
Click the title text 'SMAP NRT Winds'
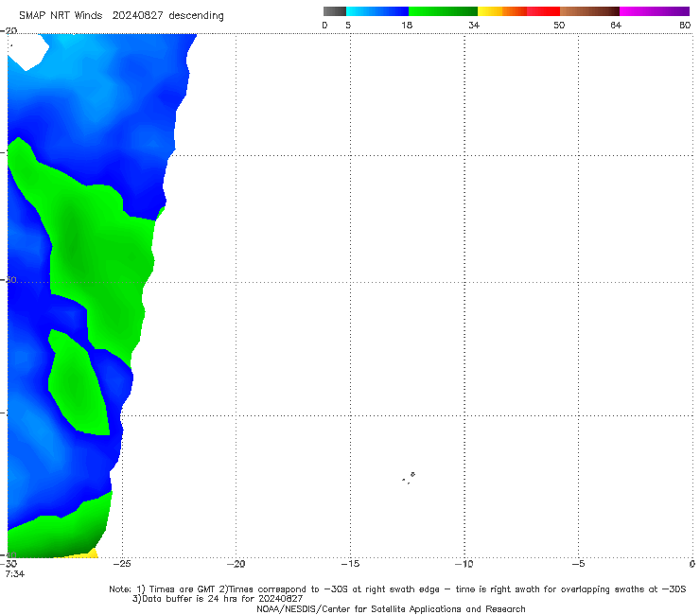click(61, 15)
